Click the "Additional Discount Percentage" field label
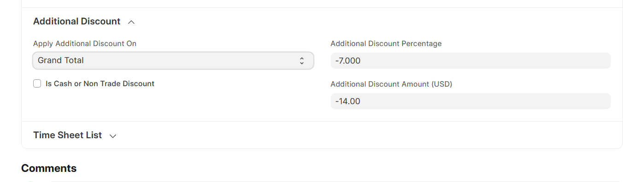This screenshot has height=182, width=644. click(386, 44)
